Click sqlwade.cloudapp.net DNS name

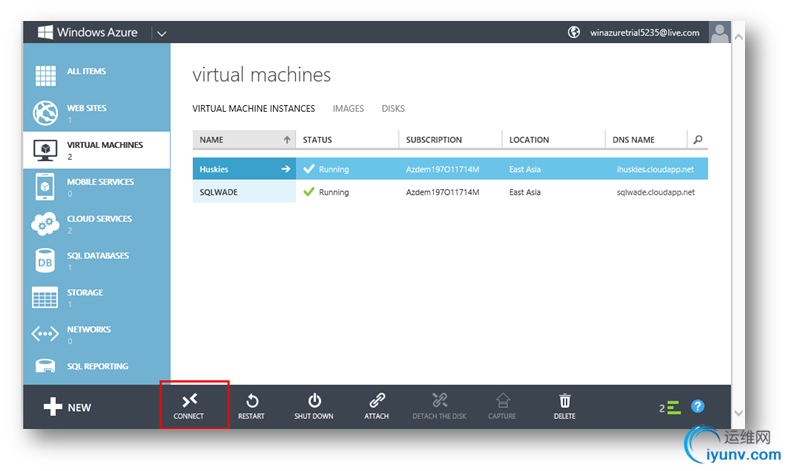point(655,192)
